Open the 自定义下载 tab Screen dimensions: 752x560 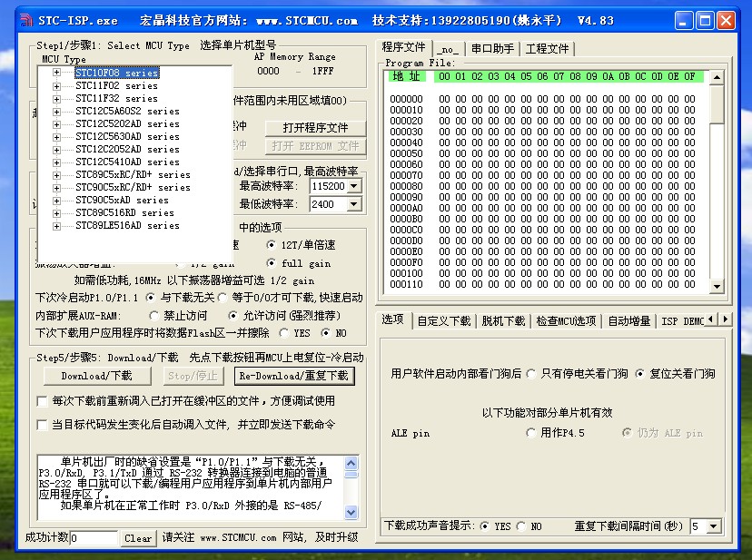point(444,320)
